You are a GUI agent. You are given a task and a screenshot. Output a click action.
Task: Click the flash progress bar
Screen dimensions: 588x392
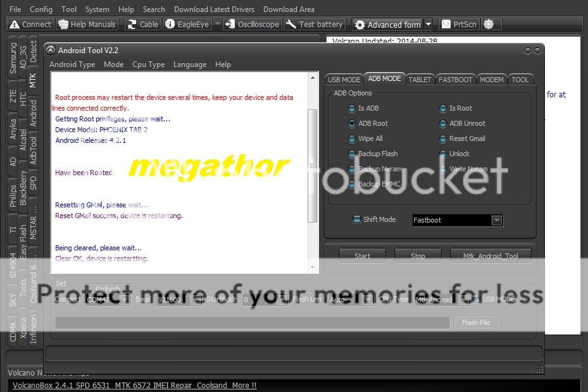coord(253,323)
